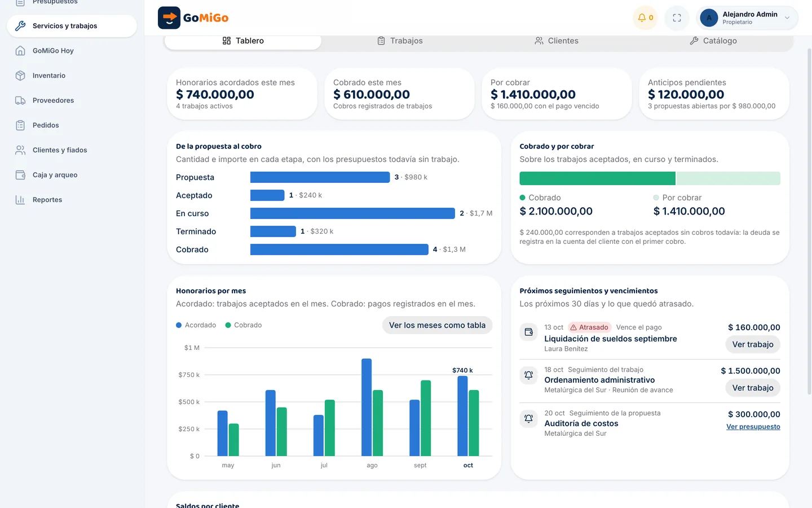Click the wrench icon beside Servicios y trabajos
This screenshot has width=812, height=508.
[20, 26]
